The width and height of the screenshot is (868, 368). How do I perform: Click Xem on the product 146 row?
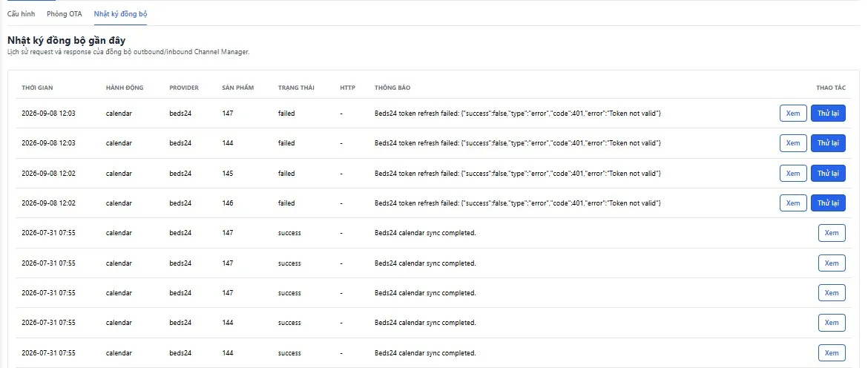793,203
